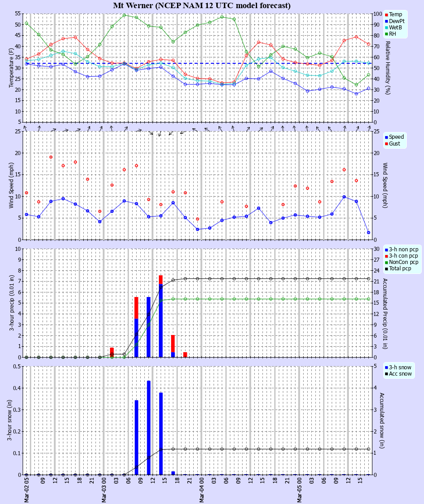Select the cyan WetB legend symbol
This screenshot has height=504, width=424.
(x=386, y=27)
